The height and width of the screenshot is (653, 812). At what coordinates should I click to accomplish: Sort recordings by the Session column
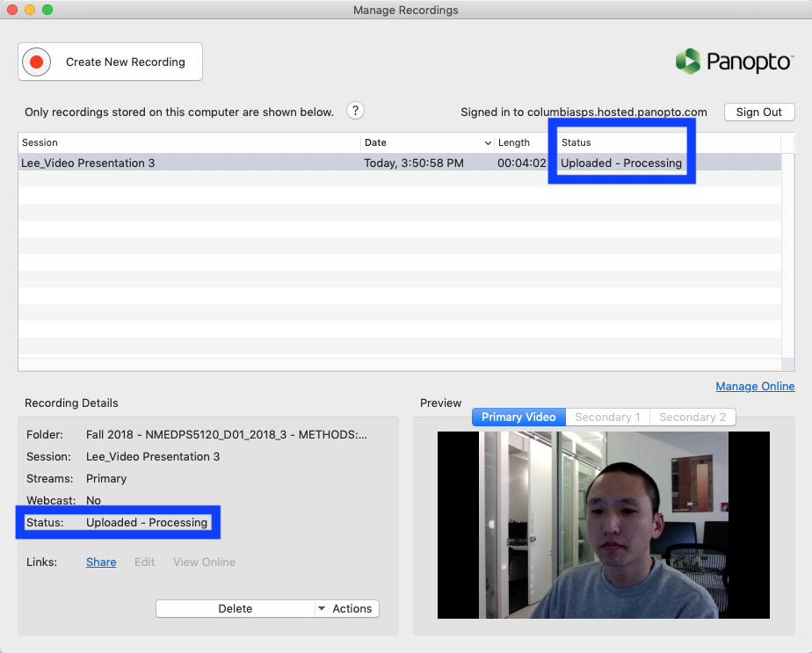[x=190, y=142]
